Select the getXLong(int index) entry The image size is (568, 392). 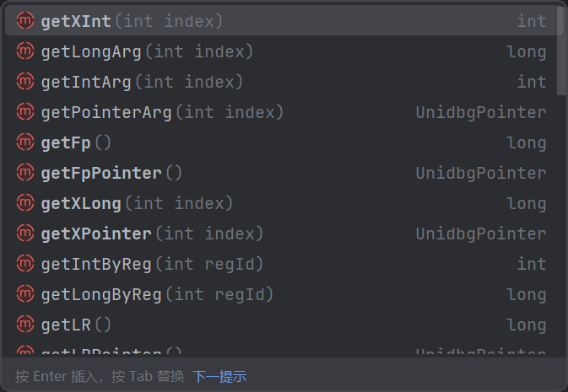tap(281, 203)
